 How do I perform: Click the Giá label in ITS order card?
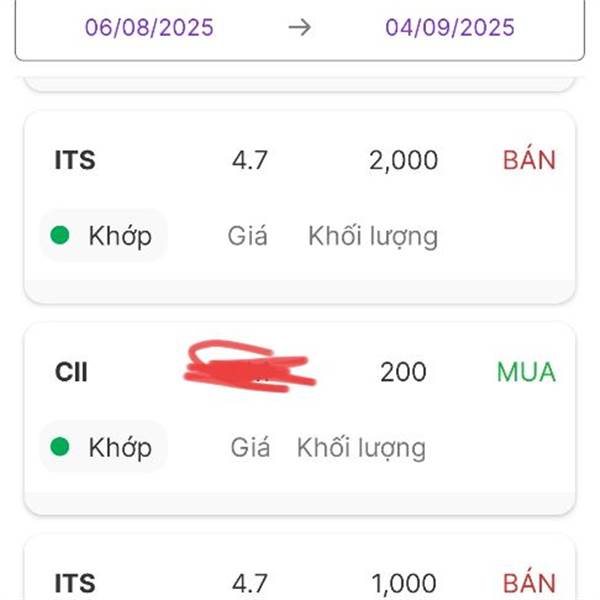[247, 235]
